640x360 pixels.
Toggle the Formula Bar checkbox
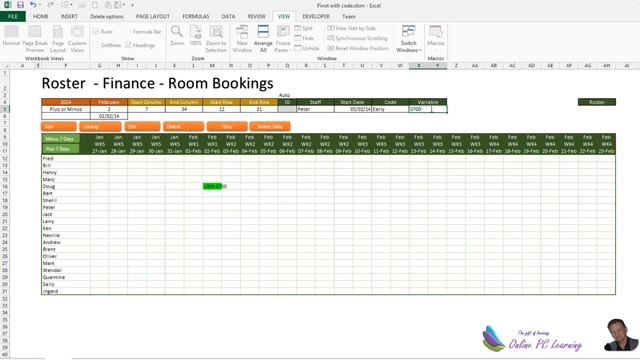(128, 31)
